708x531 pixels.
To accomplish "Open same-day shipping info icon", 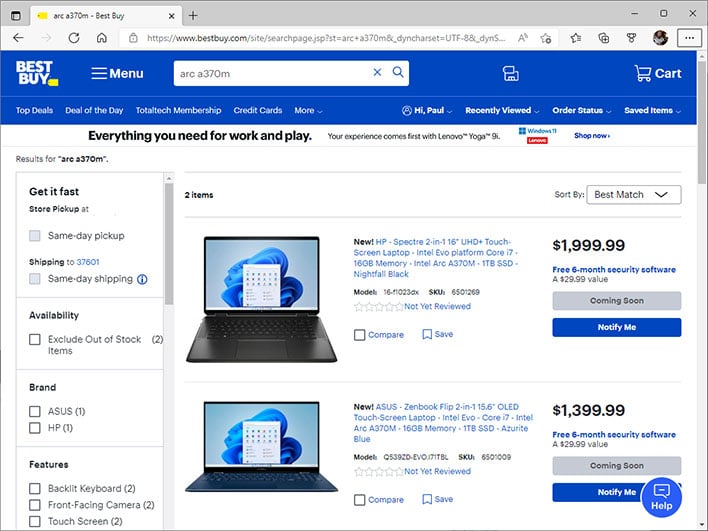I will (142, 279).
